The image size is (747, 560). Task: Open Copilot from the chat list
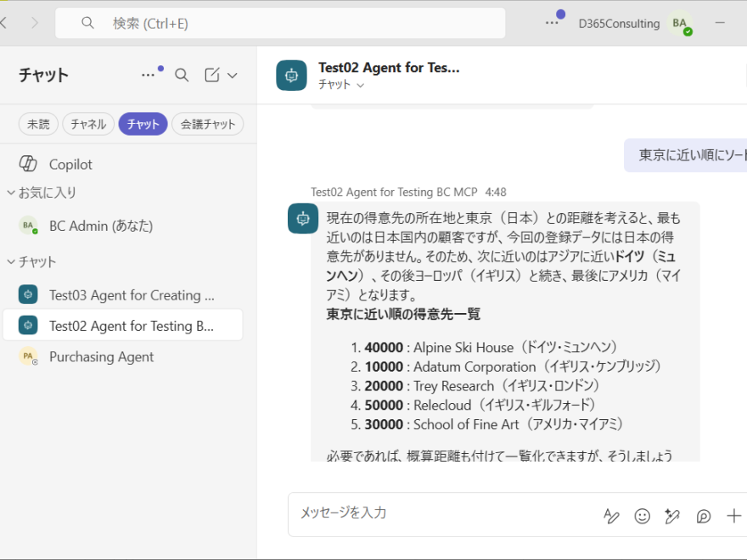(x=70, y=164)
